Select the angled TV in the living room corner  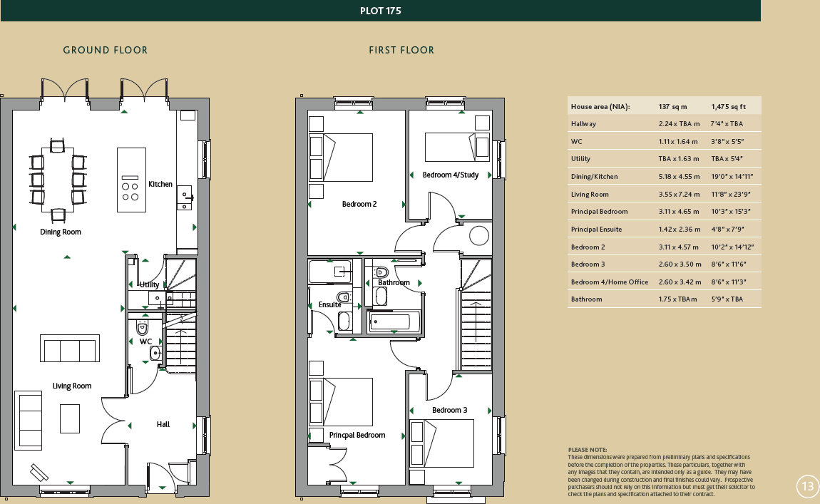coord(39,472)
